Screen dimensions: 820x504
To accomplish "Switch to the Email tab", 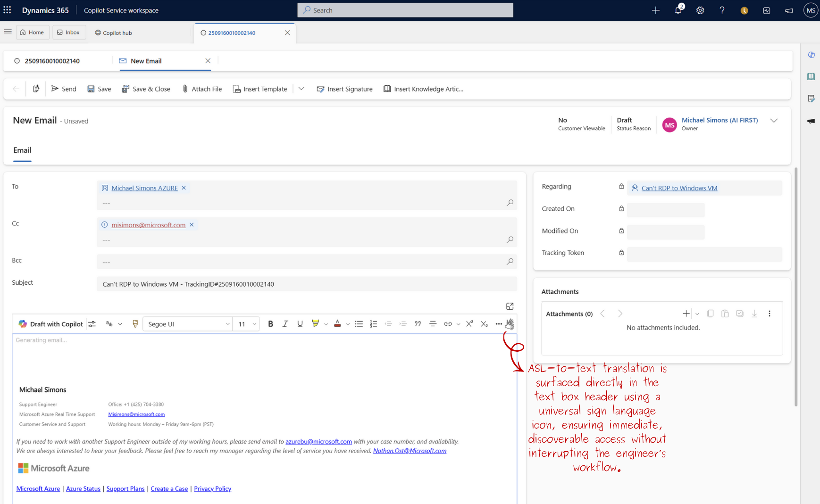I will click(x=22, y=150).
